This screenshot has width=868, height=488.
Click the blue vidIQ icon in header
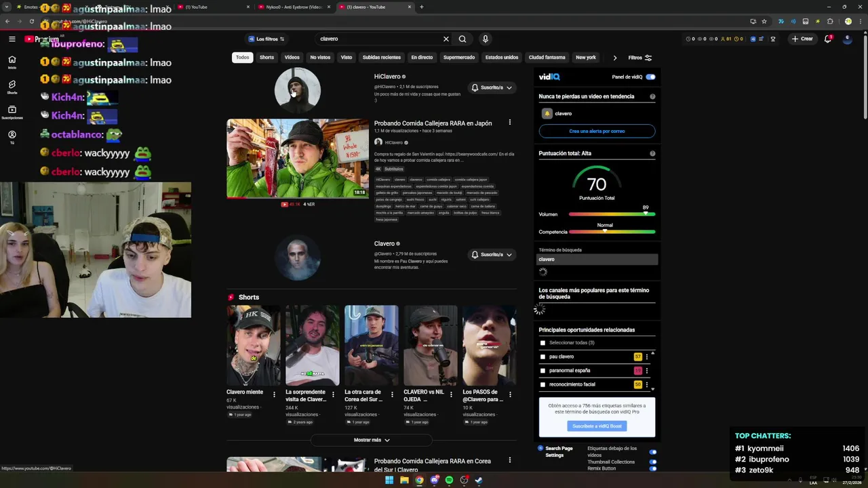753,39
